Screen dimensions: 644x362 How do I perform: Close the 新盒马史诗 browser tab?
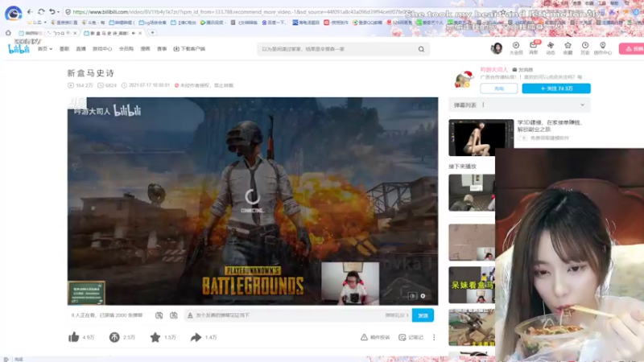(140, 33)
